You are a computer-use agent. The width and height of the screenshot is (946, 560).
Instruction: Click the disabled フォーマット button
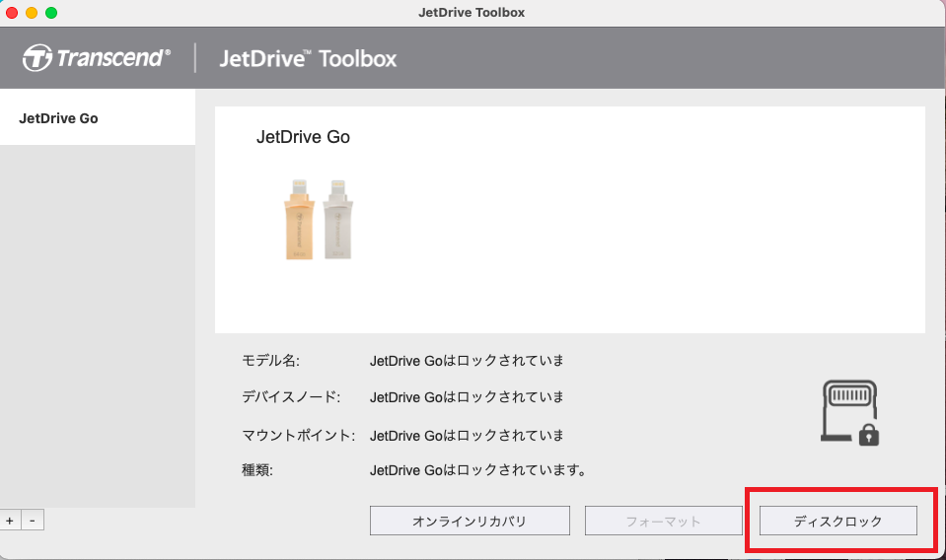pos(663,521)
